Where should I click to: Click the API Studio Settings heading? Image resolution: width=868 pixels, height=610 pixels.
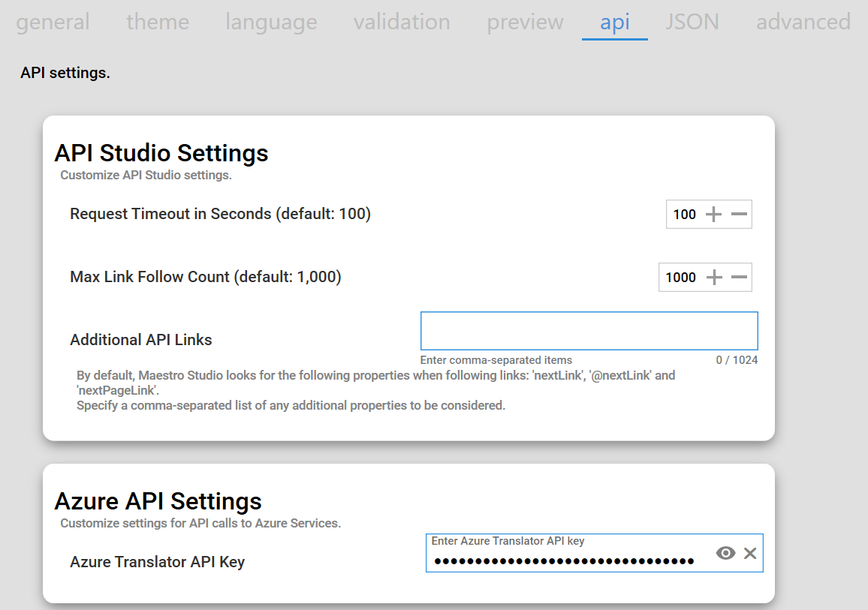click(161, 153)
